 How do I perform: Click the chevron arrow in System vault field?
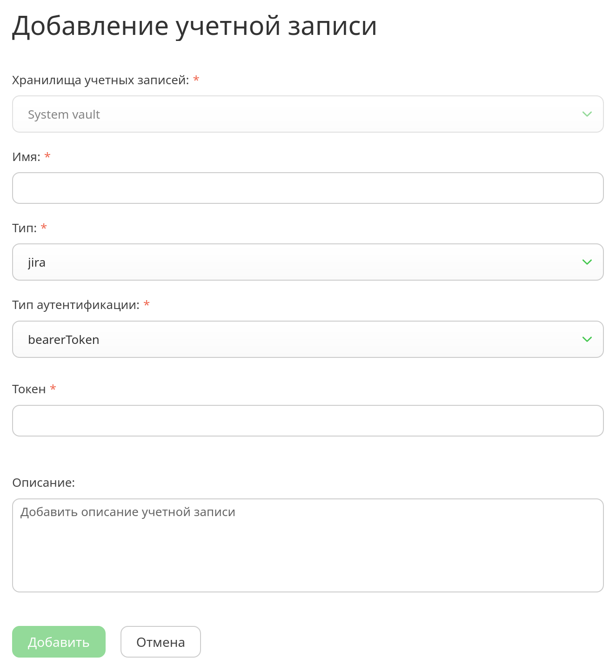[x=587, y=114]
